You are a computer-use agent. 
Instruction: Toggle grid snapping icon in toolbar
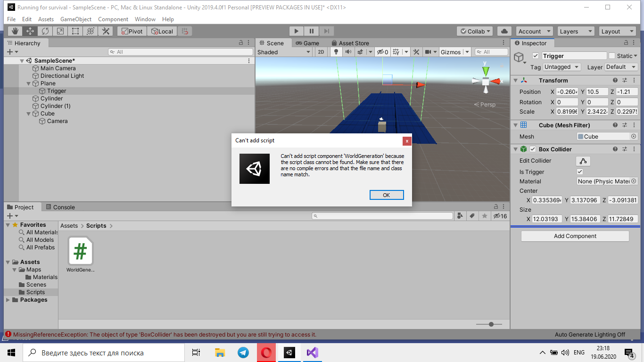[x=185, y=31]
